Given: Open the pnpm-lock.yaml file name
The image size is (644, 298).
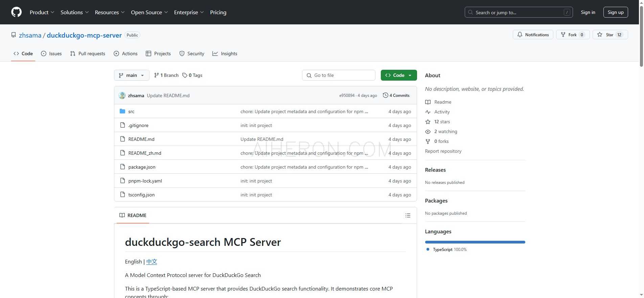Looking at the screenshot, I should 145,181.
